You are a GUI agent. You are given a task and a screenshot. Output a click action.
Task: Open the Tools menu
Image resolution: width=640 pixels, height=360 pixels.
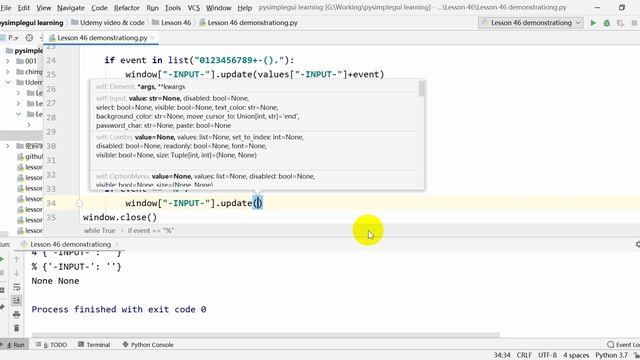(x=173, y=8)
